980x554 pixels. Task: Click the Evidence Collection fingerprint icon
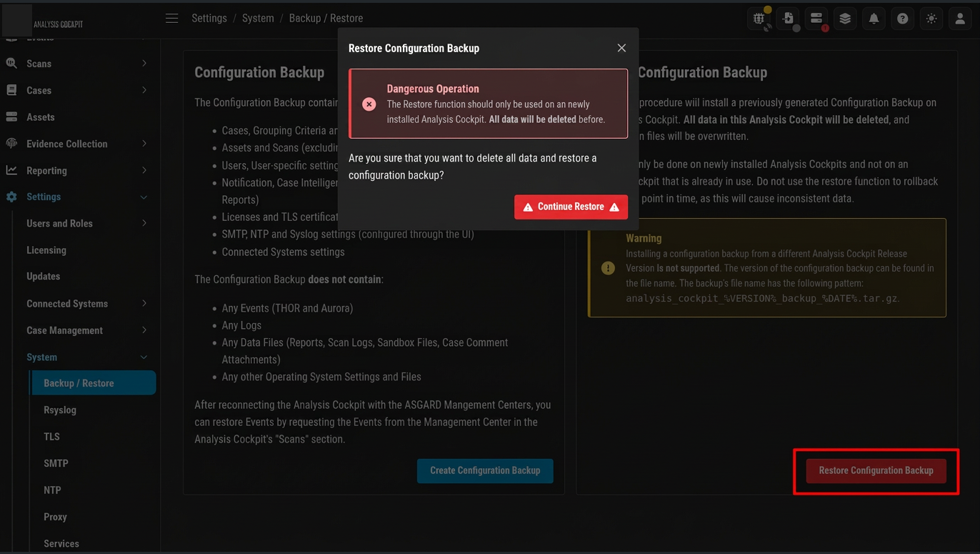click(11, 144)
